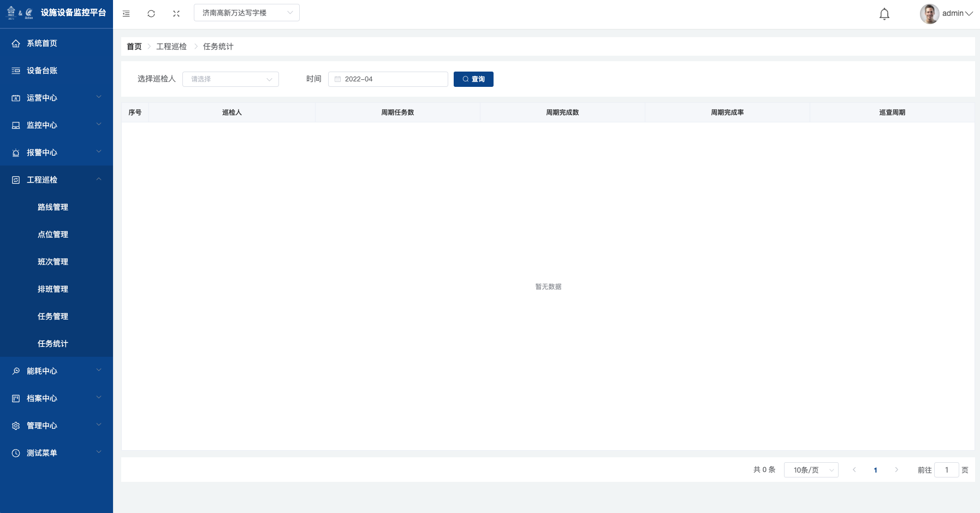Click the 首页 breadcrumb link
Screen dimensions: 980x513
coord(134,46)
